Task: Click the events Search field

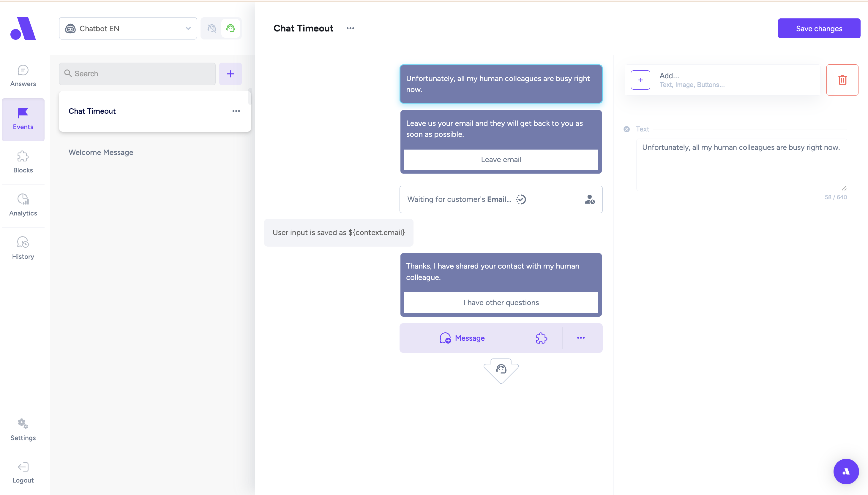Action: [138, 73]
